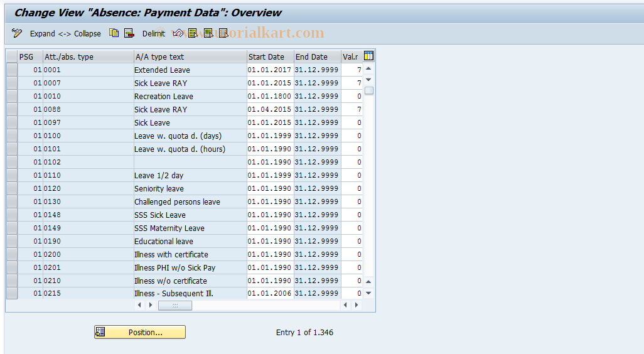This screenshot has width=644, height=354.
Task: Click the vertical scrollbar up arrow at top
Action: [x=368, y=68]
